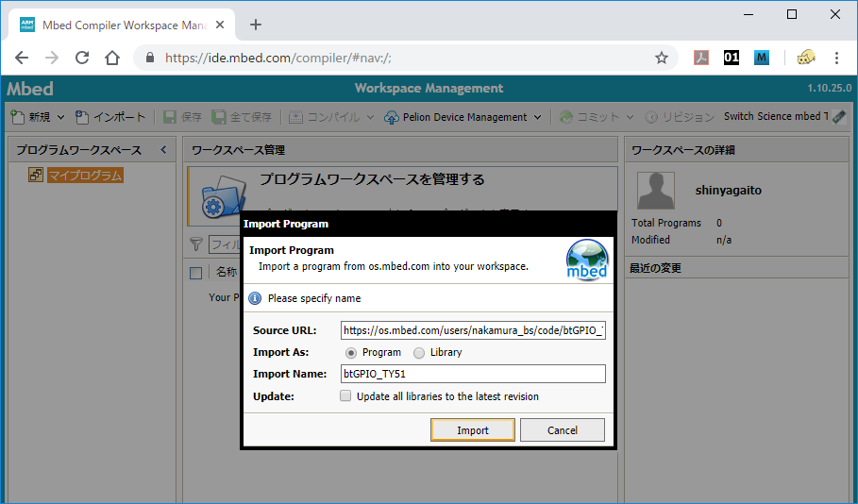
Task: Open a new browser tab
Action: tap(256, 25)
